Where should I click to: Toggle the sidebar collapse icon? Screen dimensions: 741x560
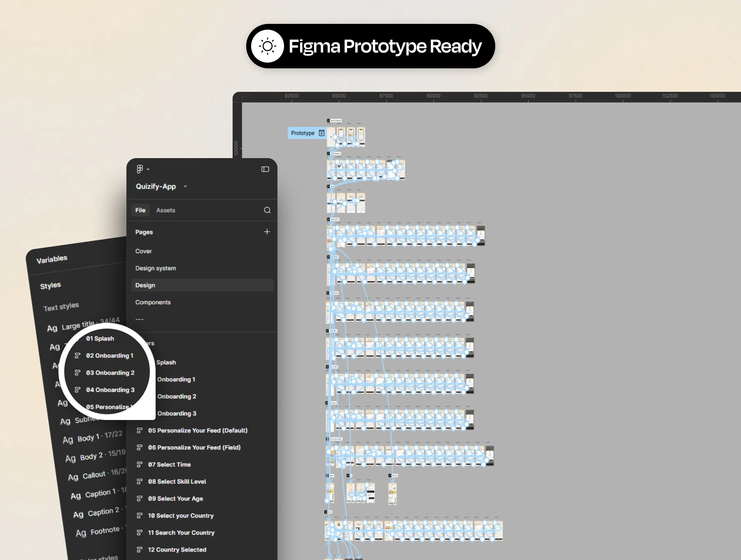(265, 169)
